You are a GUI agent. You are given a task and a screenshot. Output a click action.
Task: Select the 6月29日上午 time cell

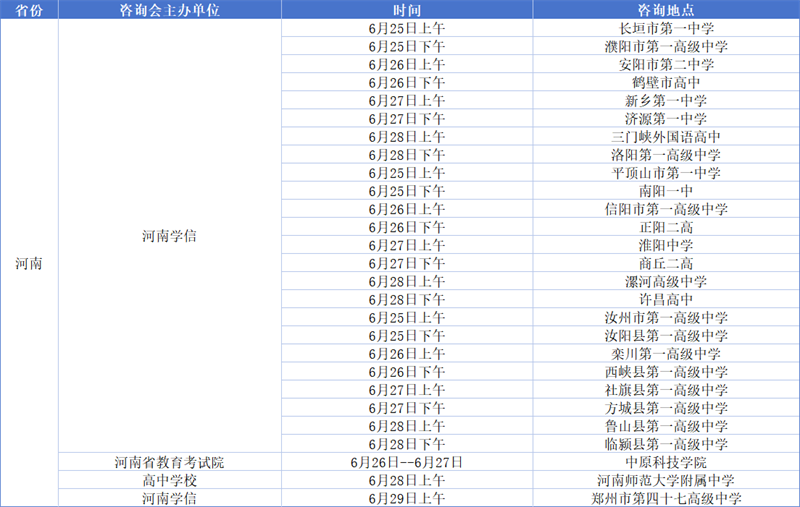[x=407, y=498]
